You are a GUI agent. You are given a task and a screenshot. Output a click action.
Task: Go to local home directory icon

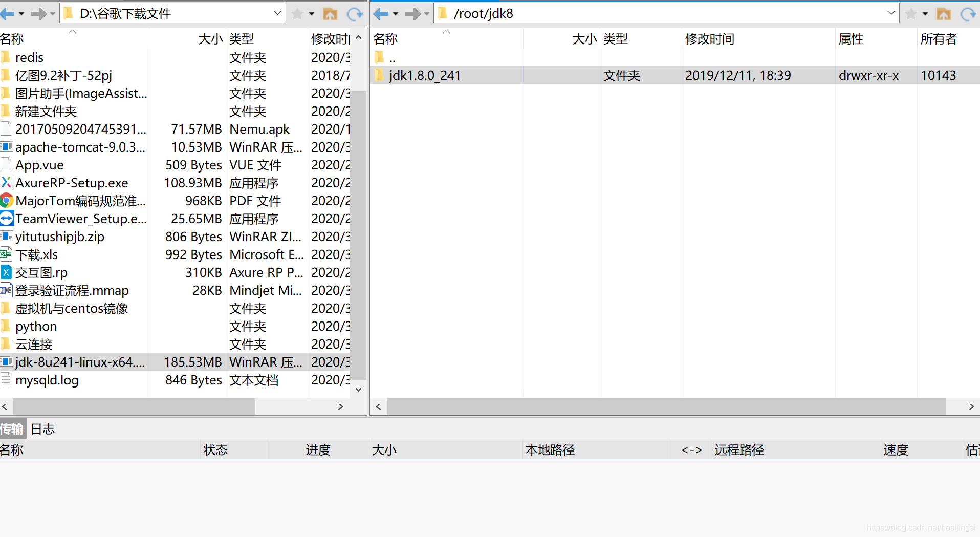point(330,14)
